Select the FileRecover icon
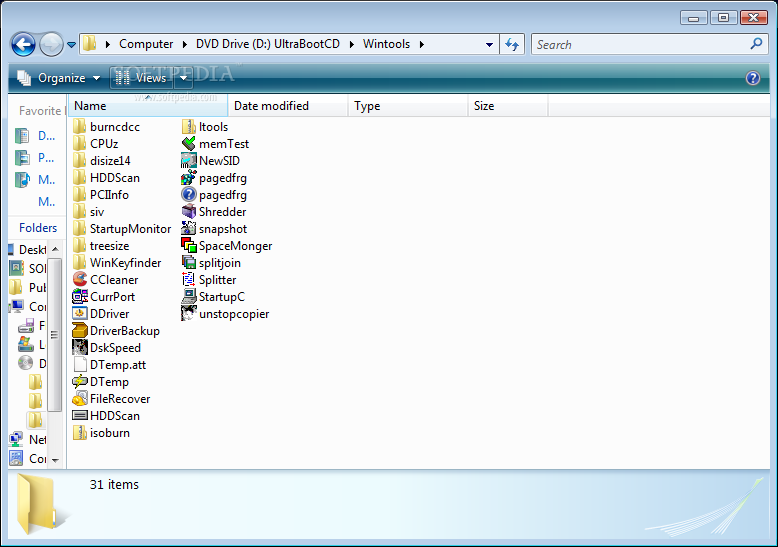 [x=79, y=399]
